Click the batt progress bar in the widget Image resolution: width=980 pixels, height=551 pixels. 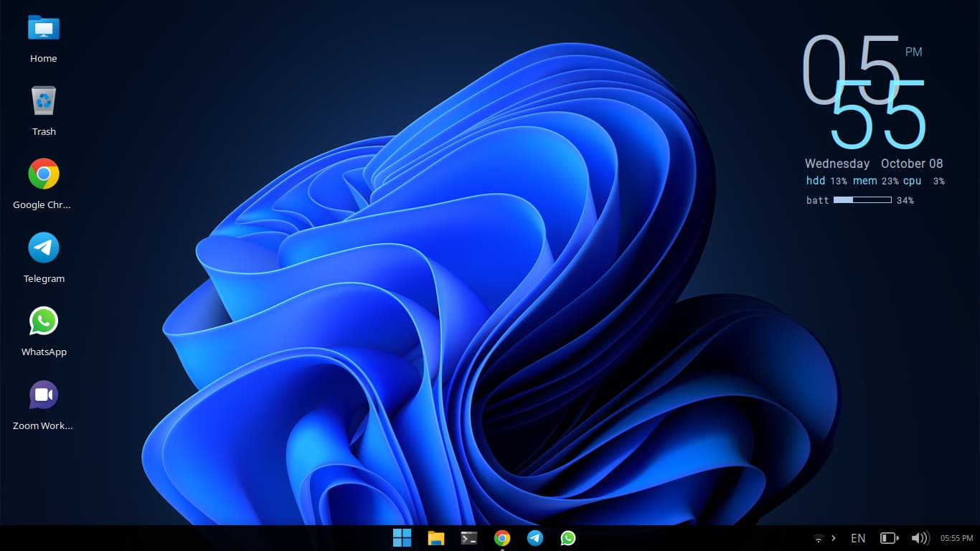862,200
